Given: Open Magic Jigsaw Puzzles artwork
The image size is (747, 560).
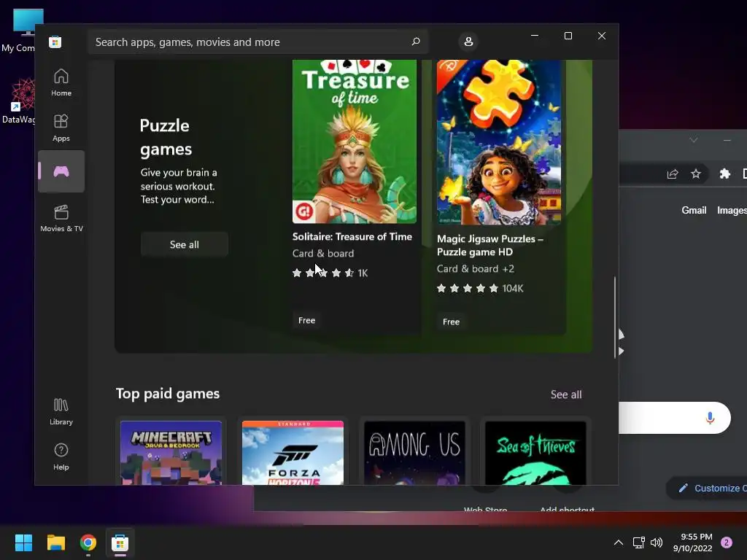Looking at the screenshot, I should [x=499, y=142].
